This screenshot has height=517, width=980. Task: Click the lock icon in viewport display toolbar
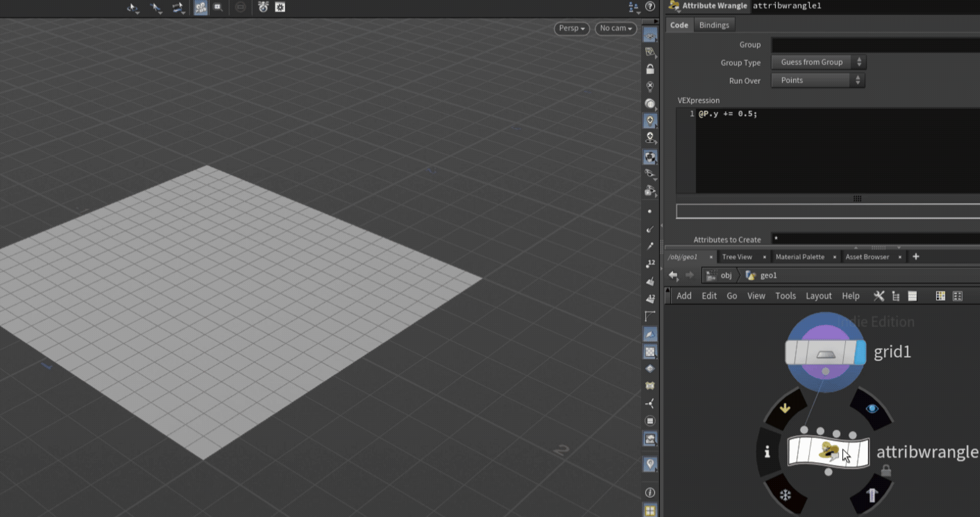[x=650, y=69]
